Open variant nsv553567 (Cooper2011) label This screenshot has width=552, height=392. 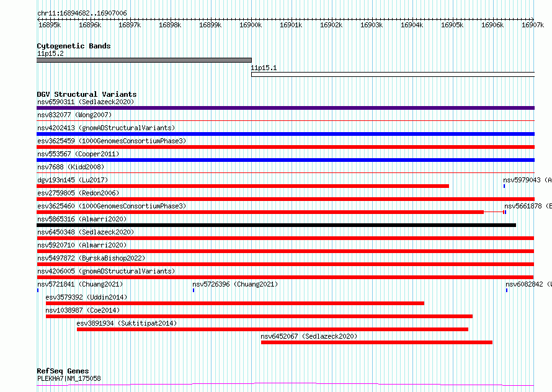click(78, 154)
